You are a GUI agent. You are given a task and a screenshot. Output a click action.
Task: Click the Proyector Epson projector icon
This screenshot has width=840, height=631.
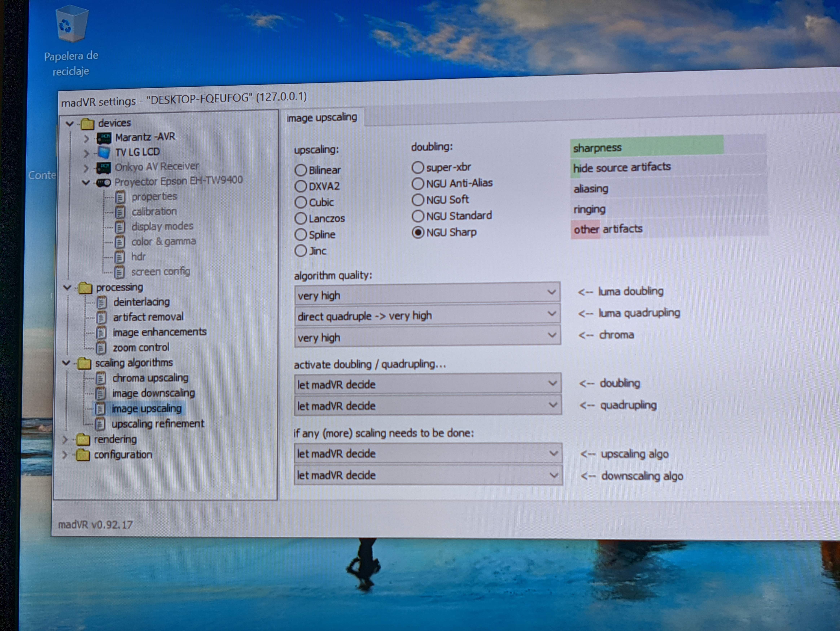103,183
